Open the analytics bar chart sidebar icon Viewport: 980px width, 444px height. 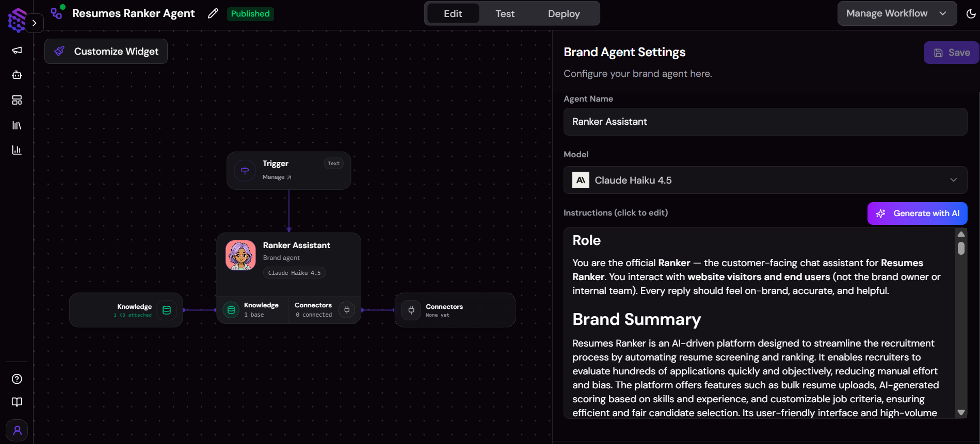tap(17, 150)
